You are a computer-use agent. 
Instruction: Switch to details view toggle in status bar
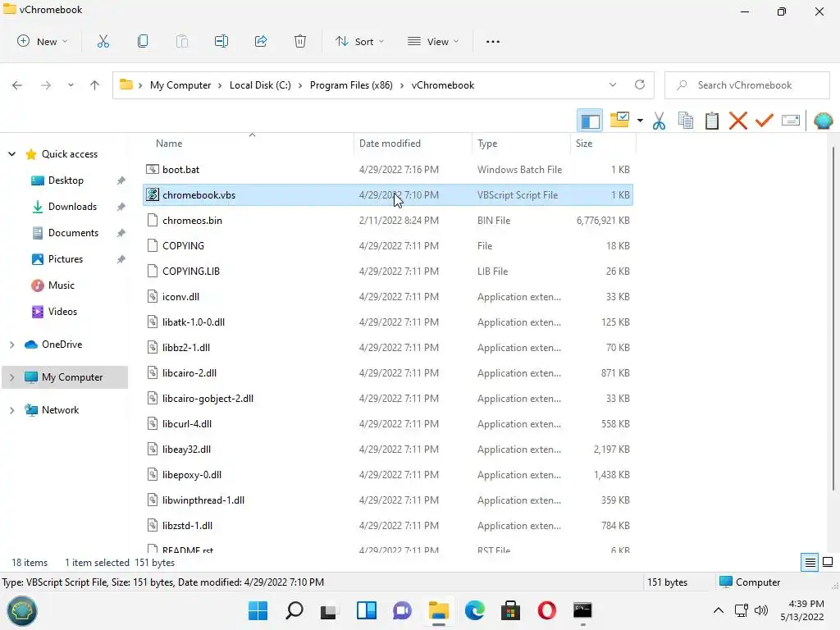pyautogui.click(x=810, y=563)
